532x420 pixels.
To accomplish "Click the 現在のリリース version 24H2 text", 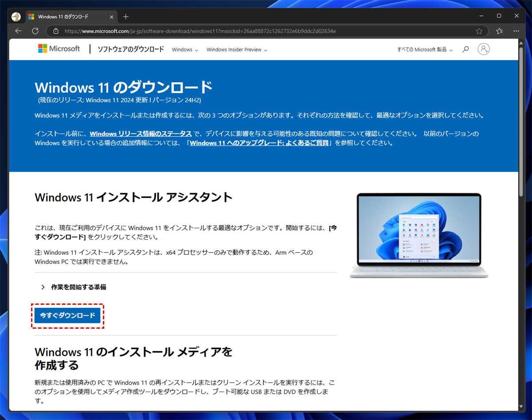I will (x=120, y=101).
